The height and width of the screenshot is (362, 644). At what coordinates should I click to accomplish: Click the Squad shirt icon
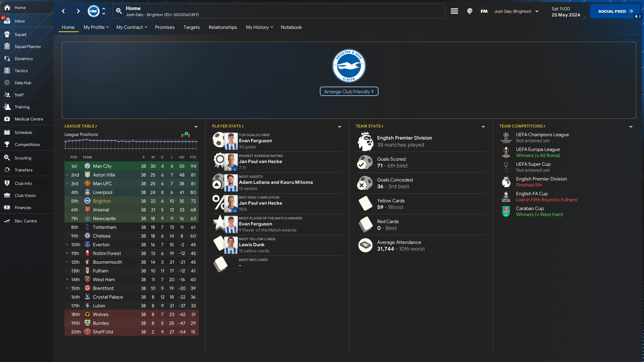(x=7, y=34)
